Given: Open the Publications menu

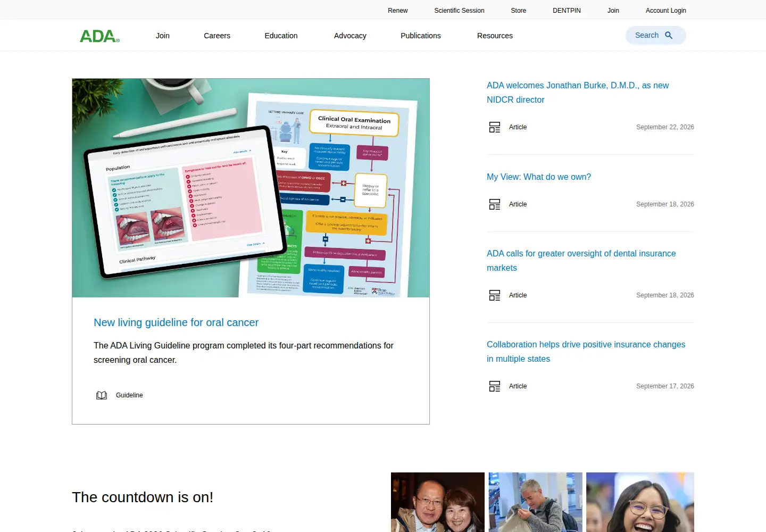Looking at the screenshot, I should [x=421, y=36].
